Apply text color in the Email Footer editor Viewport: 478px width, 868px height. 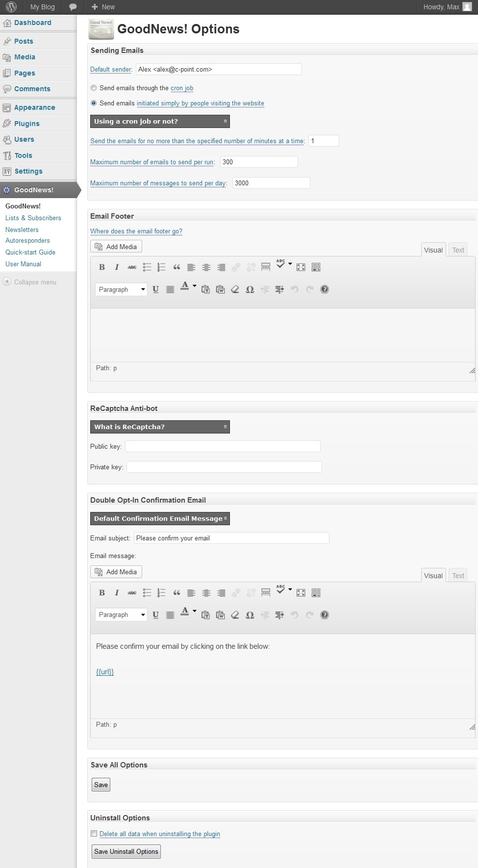point(185,286)
